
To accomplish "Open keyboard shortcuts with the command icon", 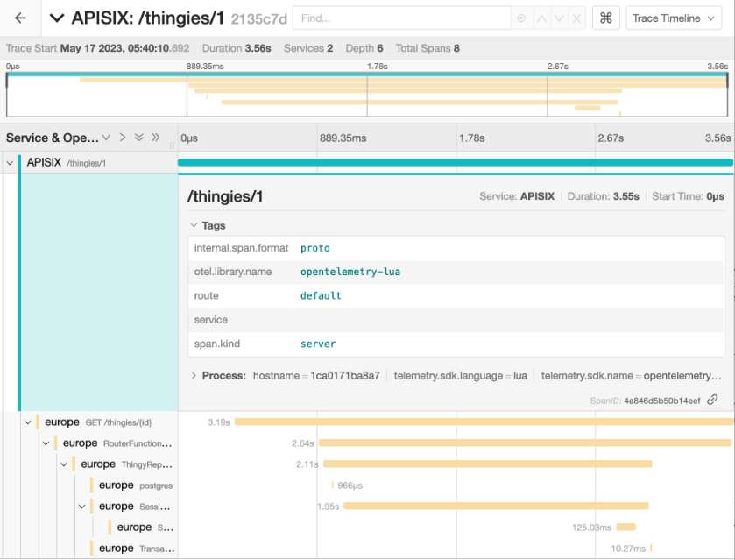I will click(x=605, y=18).
